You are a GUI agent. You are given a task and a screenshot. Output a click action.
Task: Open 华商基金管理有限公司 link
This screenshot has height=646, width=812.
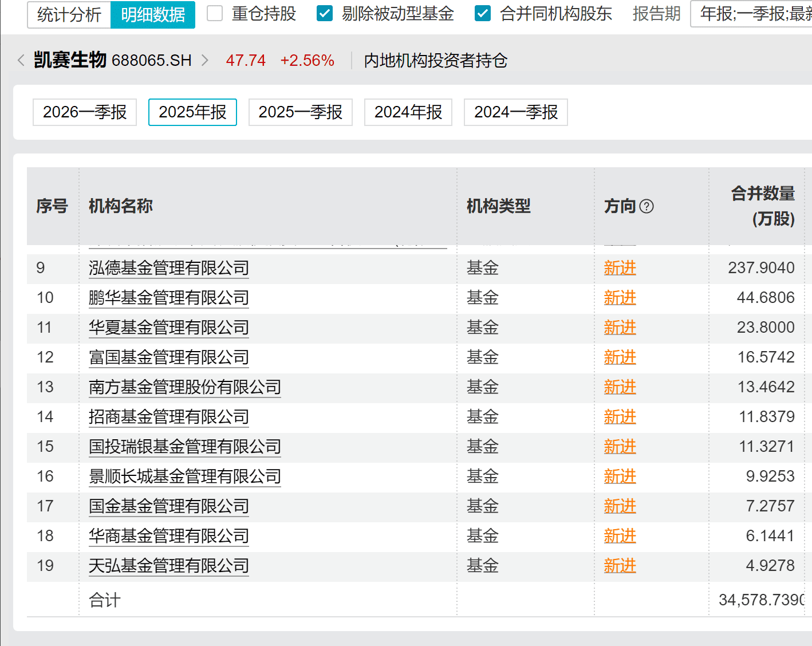click(169, 536)
